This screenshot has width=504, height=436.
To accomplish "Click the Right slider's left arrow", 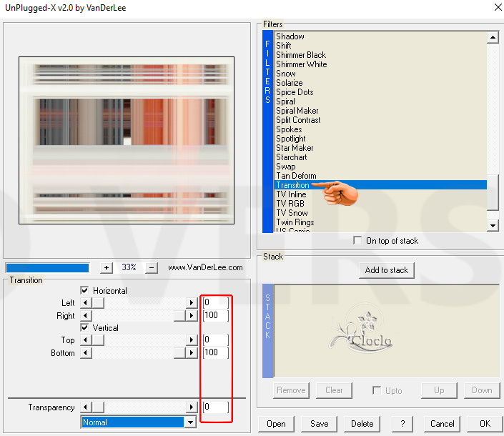I will pyautogui.click(x=86, y=315).
